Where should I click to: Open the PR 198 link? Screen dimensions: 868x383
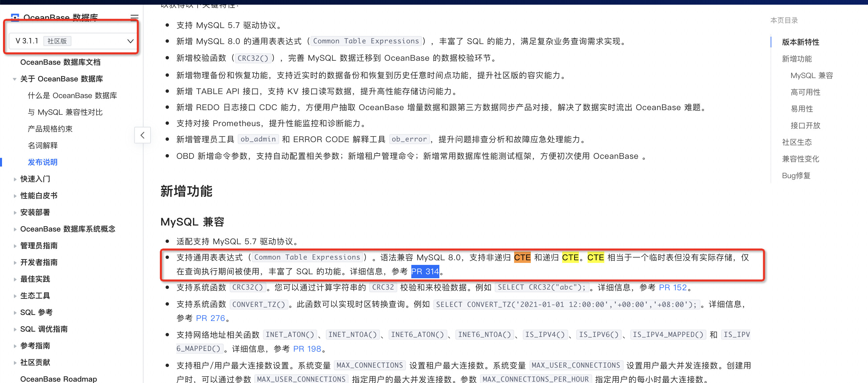[x=307, y=349]
